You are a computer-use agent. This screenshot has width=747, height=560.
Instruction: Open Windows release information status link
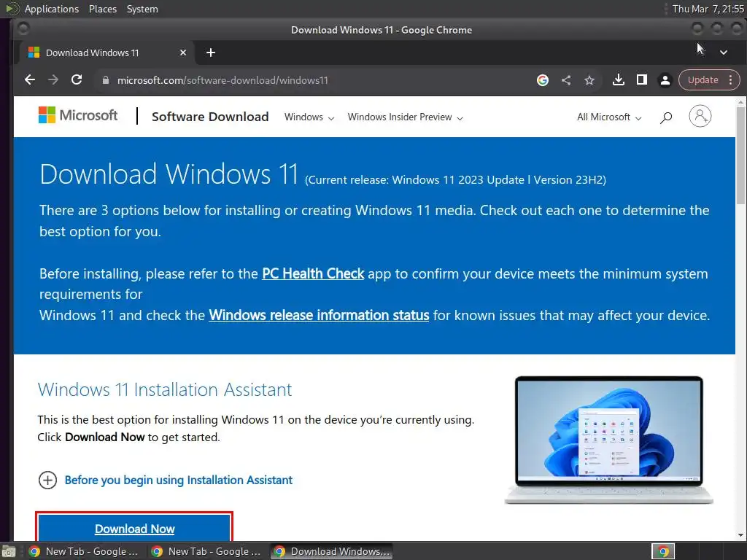319,315
